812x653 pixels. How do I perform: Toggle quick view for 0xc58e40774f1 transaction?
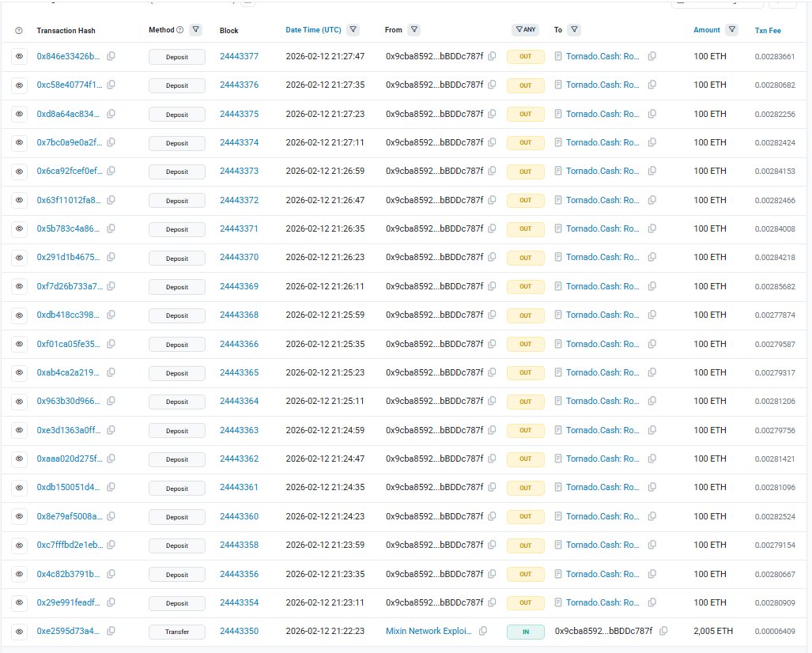click(x=19, y=85)
